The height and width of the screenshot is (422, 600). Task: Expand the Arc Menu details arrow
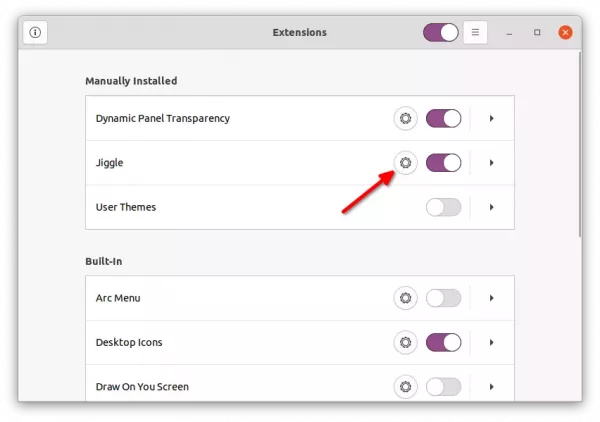[492, 298]
